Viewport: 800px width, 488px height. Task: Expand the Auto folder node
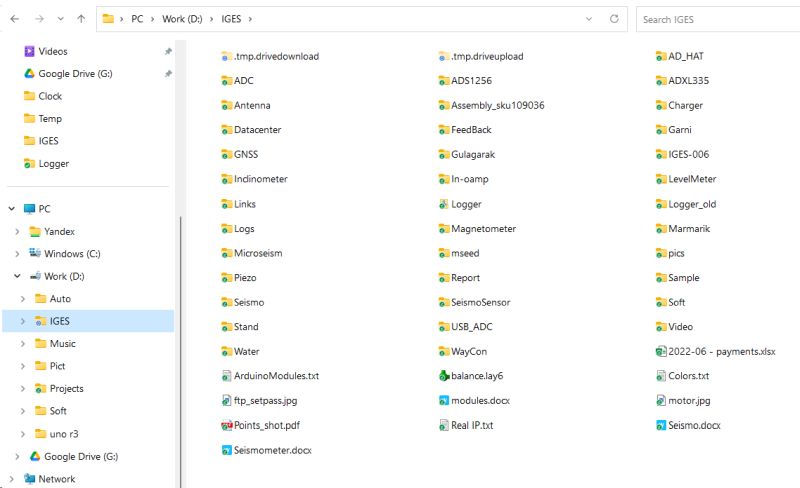click(x=23, y=299)
